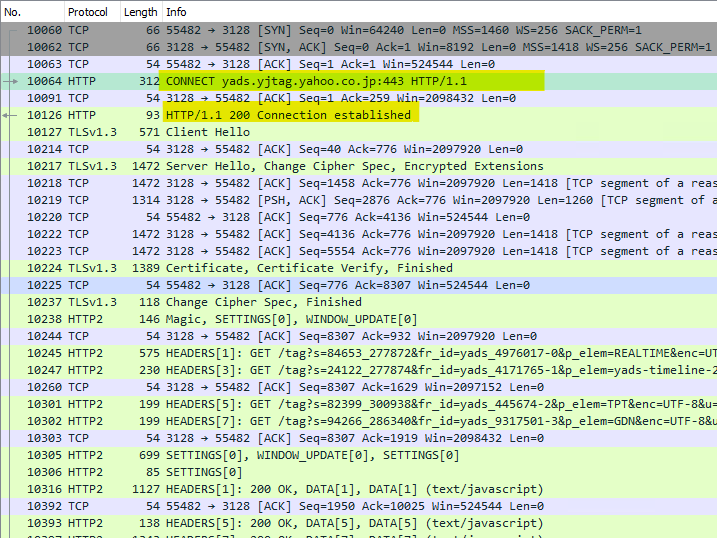Image resolution: width=717 pixels, height=538 pixels.
Task: Select Magic, SETTINGS[0], WINDOW_UPDATE[0] packet
Action: click(x=358, y=319)
